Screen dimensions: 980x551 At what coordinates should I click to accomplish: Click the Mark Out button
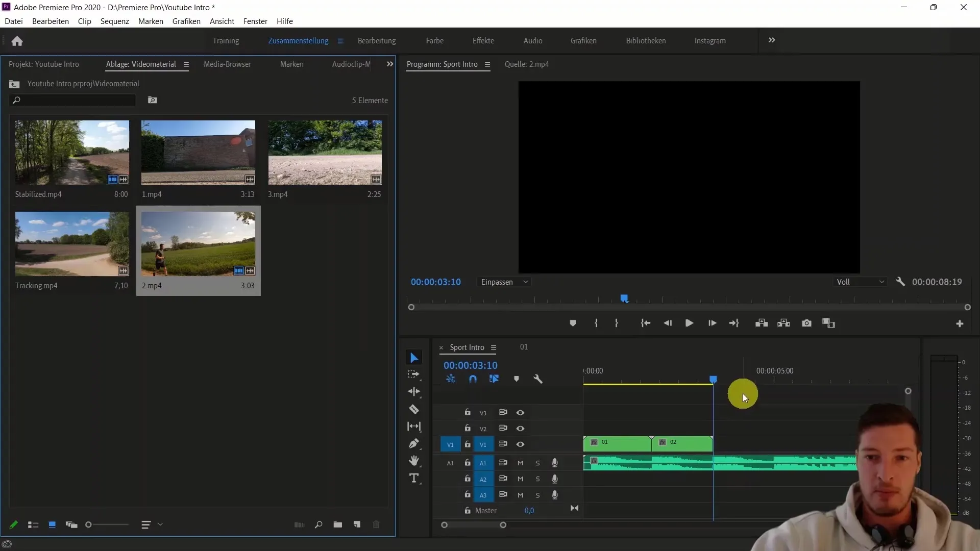[617, 323]
